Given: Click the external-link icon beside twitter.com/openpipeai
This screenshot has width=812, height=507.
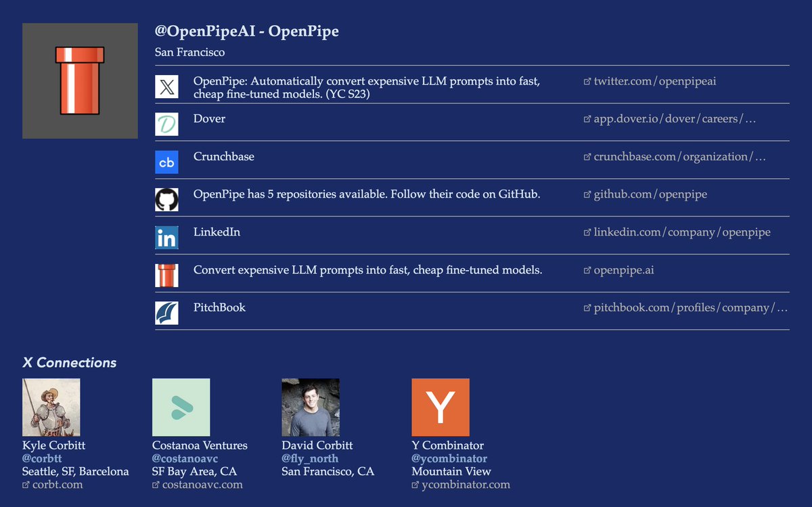Looking at the screenshot, I should [x=587, y=81].
